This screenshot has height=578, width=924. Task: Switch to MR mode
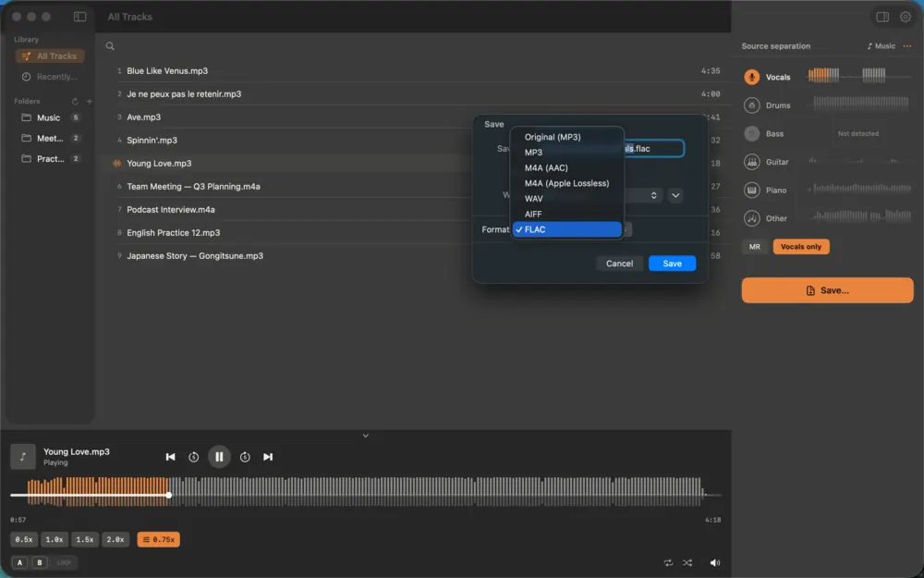coord(754,247)
